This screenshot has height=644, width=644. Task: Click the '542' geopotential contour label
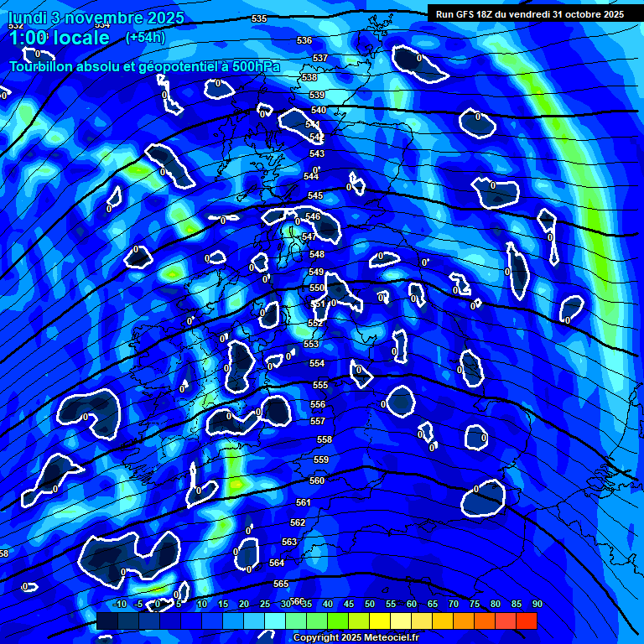click(317, 137)
